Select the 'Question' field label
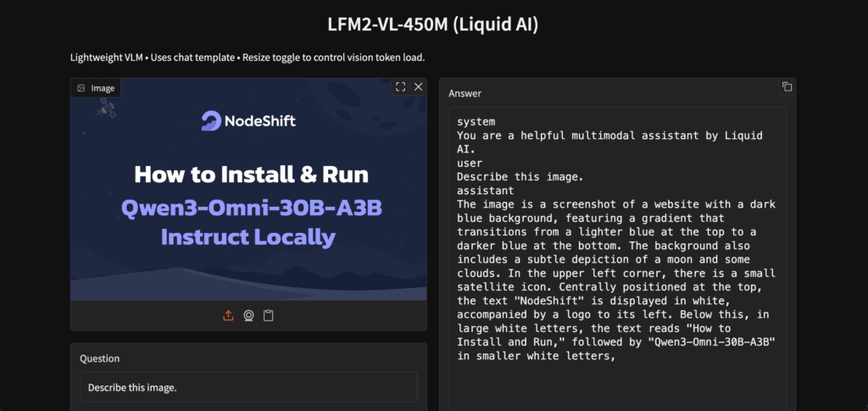 (100, 358)
